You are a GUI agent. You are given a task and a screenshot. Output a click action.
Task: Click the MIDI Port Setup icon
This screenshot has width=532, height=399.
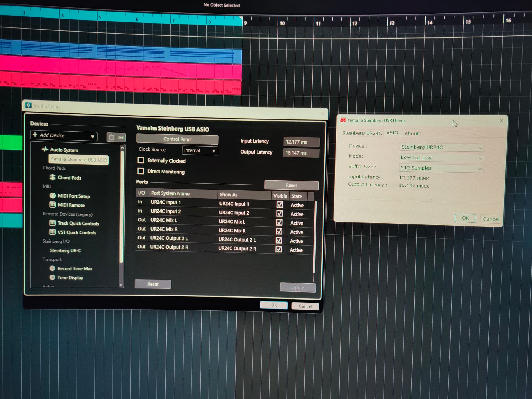point(53,196)
